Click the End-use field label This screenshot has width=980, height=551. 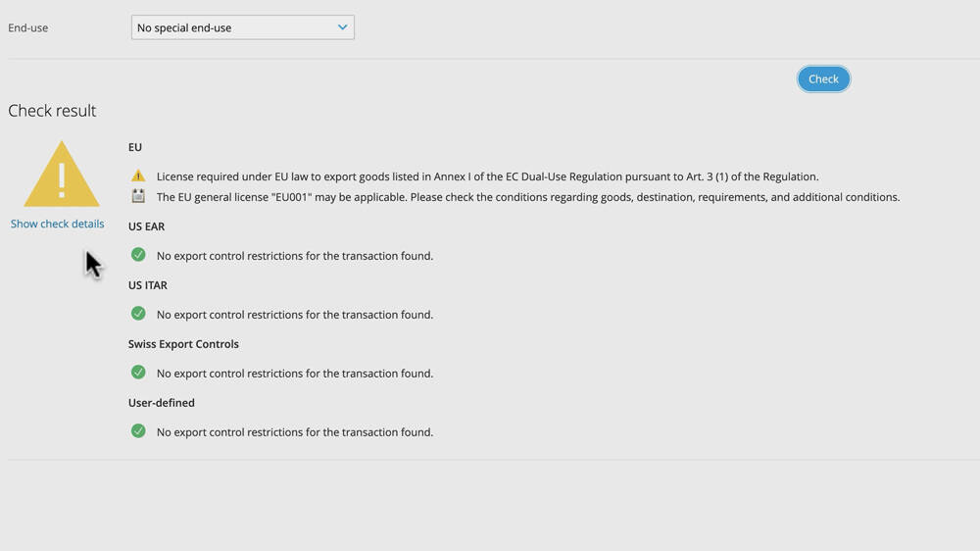28,28
